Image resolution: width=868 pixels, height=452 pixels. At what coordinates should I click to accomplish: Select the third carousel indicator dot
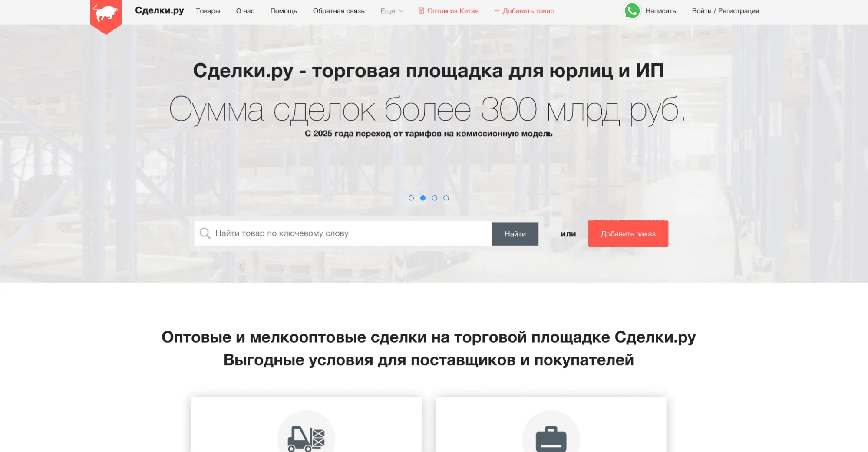tap(435, 198)
